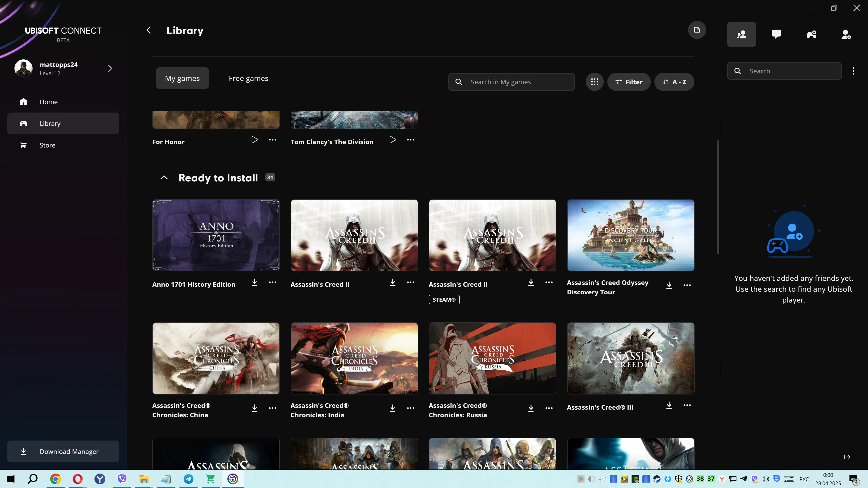Image resolution: width=868 pixels, height=488 pixels.
Task: Open Chrome from the taskbar
Action: point(55,479)
